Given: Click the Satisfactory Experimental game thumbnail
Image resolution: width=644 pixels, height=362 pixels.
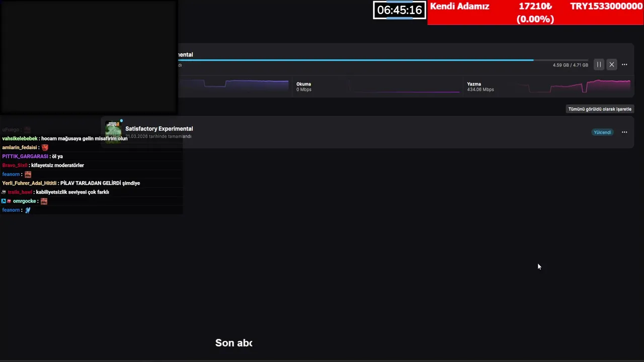Looking at the screenshot, I should [x=113, y=132].
